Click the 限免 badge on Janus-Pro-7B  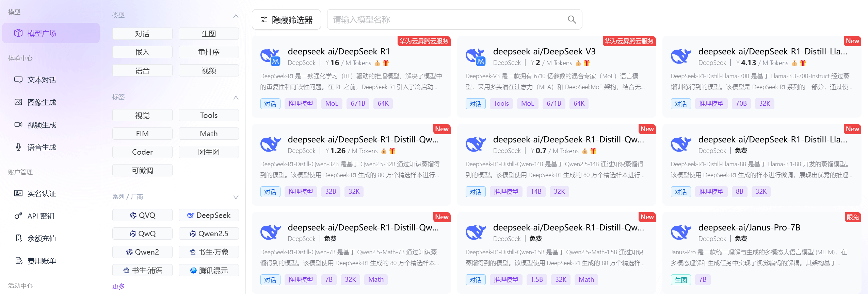click(853, 217)
